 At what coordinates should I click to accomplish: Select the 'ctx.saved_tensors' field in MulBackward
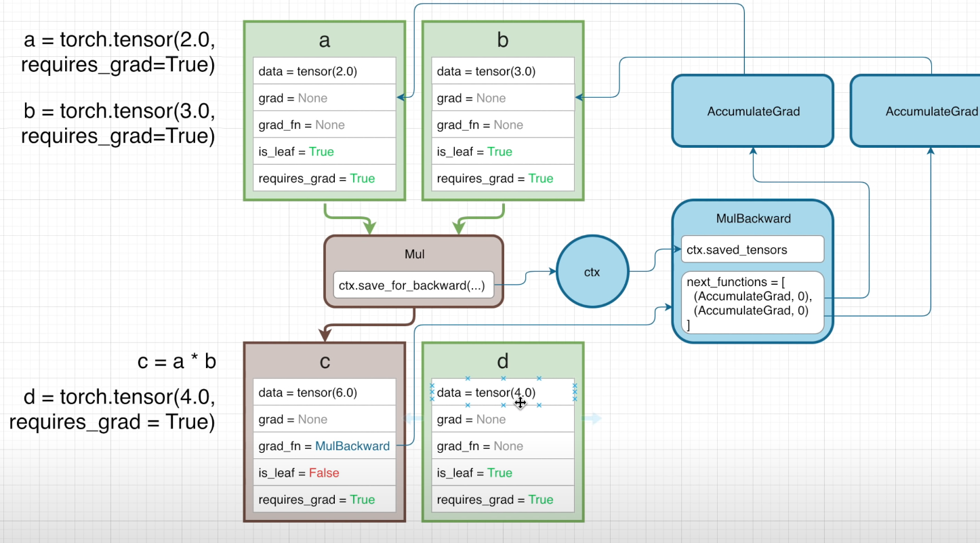[752, 249]
